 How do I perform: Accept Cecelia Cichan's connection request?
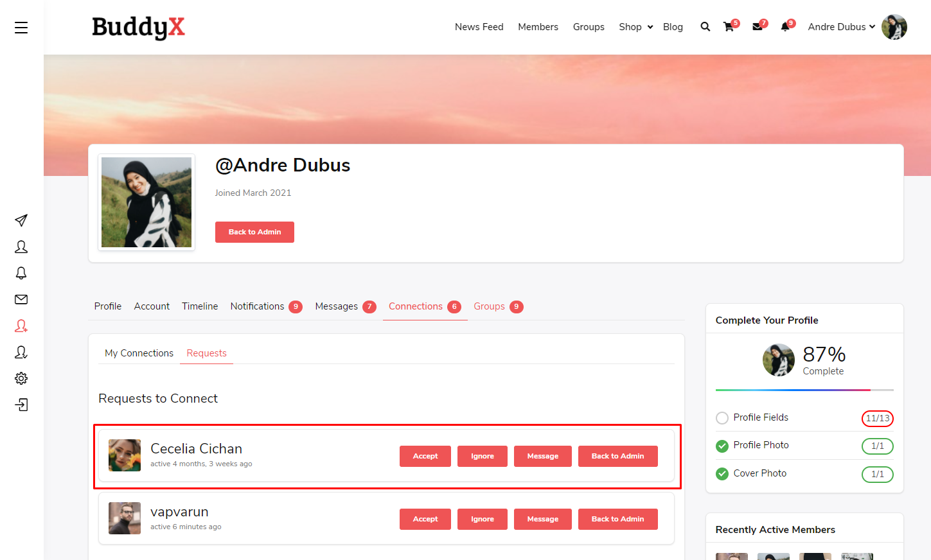(425, 456)
